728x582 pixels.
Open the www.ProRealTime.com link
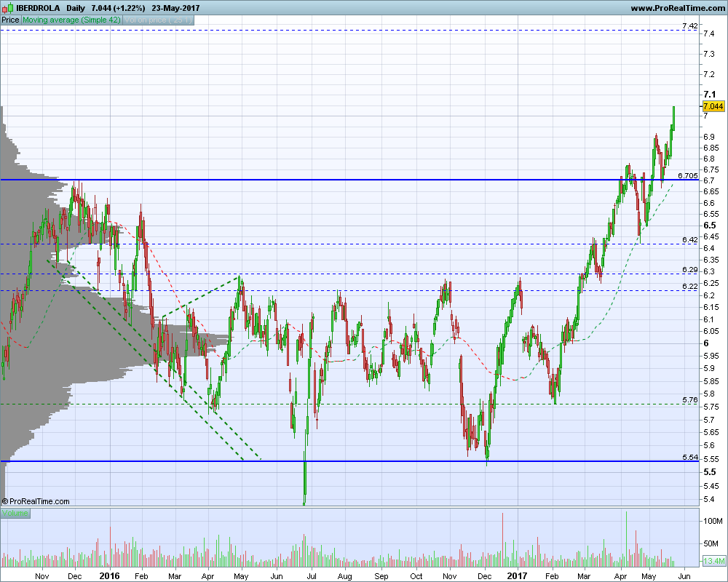click(677, 8)
